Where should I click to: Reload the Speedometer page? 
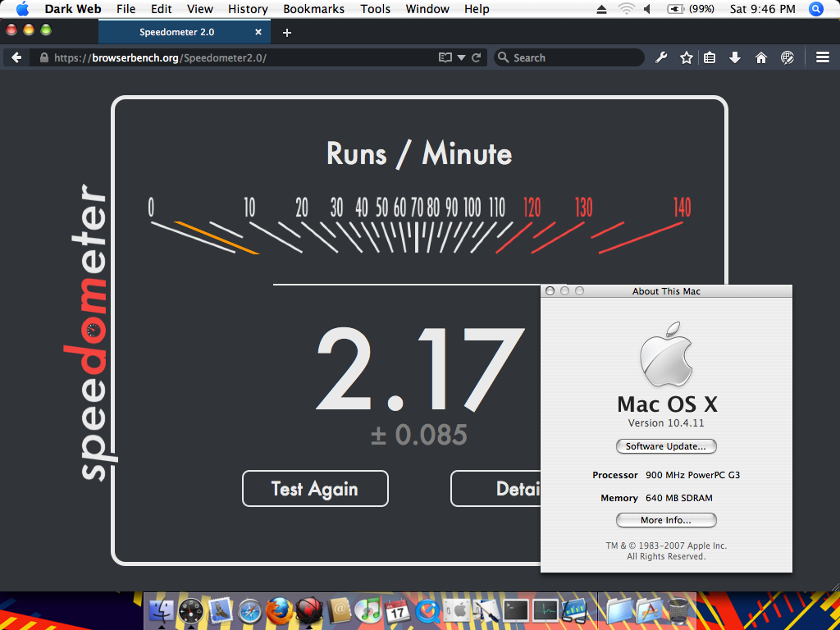(476, 58)
